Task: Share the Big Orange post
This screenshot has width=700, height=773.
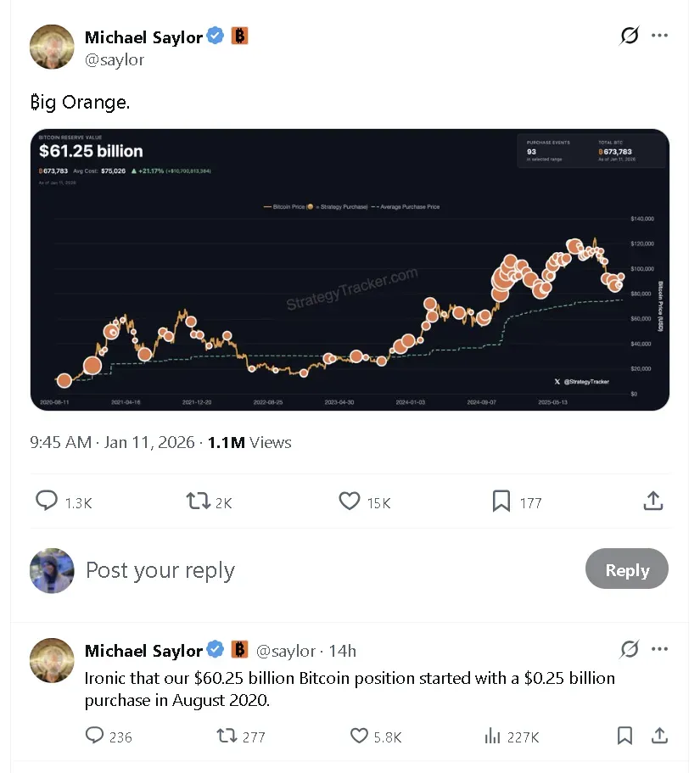Action: 652,501
